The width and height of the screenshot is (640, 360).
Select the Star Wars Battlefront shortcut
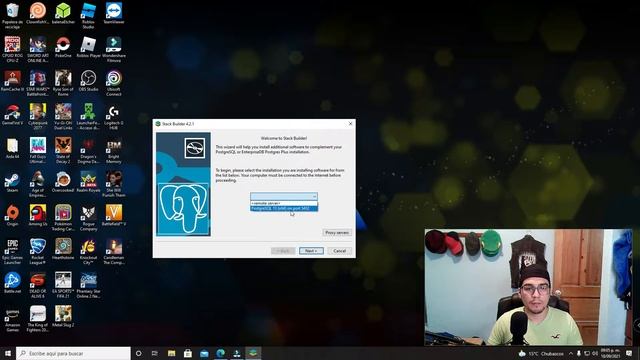38,83
